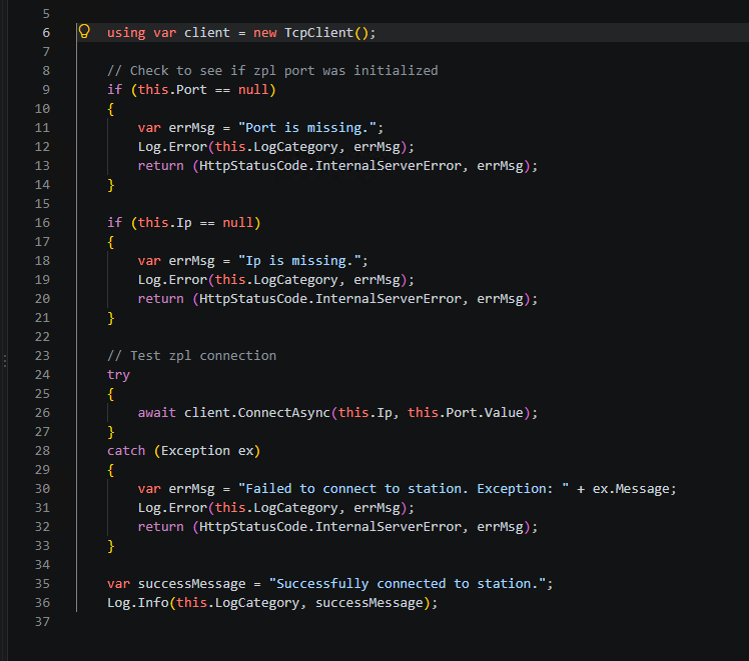Click line number 9 in the gutter

(46, 90)
